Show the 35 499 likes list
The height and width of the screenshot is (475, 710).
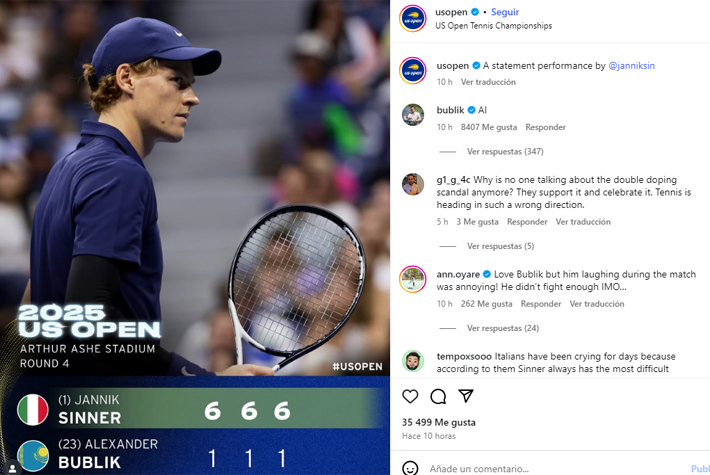pyautogui.click(x=439, y=422)
